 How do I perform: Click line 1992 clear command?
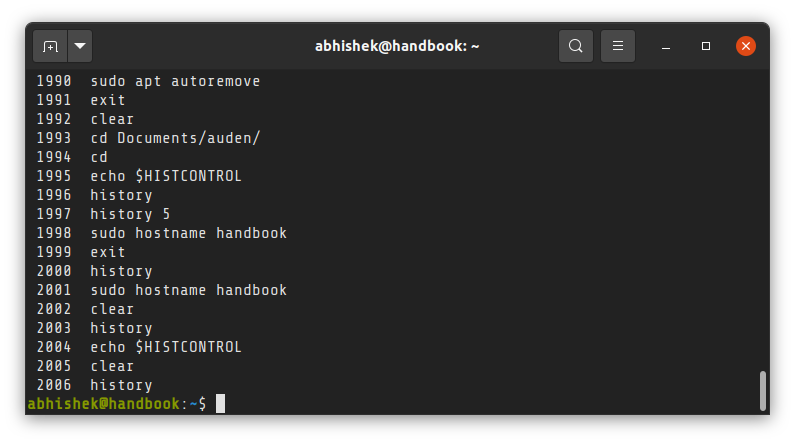coord(85,119)
